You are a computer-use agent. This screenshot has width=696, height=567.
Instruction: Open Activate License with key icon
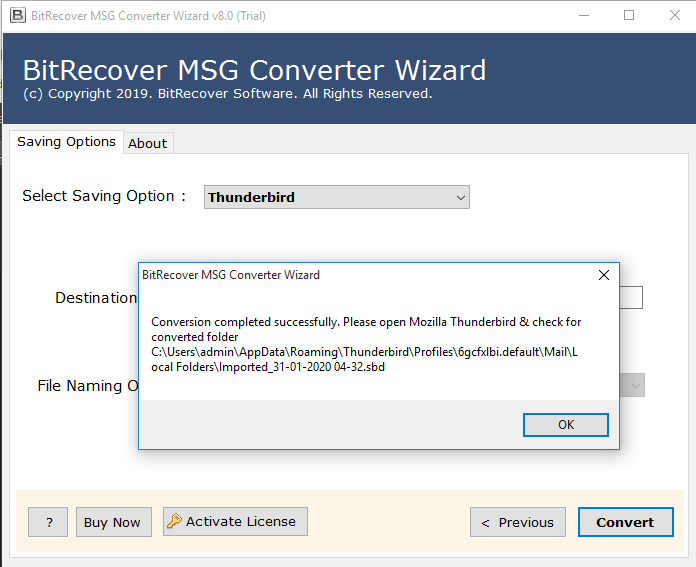tap(235, 521)
